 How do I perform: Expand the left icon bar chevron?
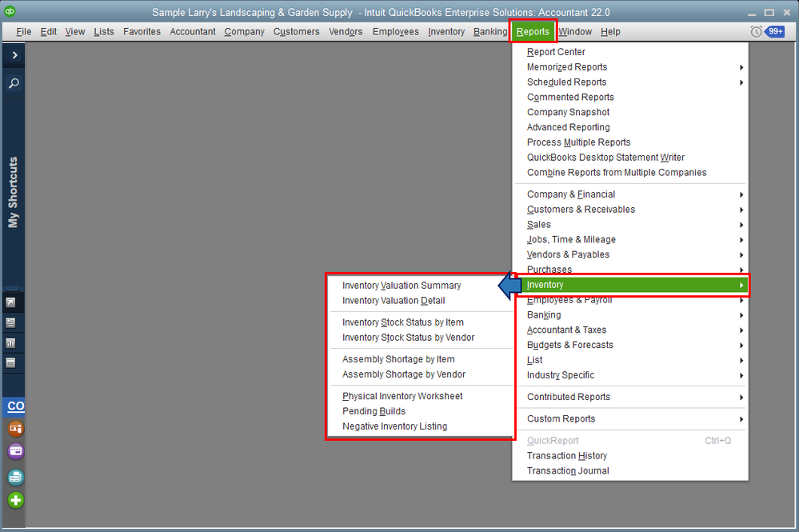click(14, 55)
